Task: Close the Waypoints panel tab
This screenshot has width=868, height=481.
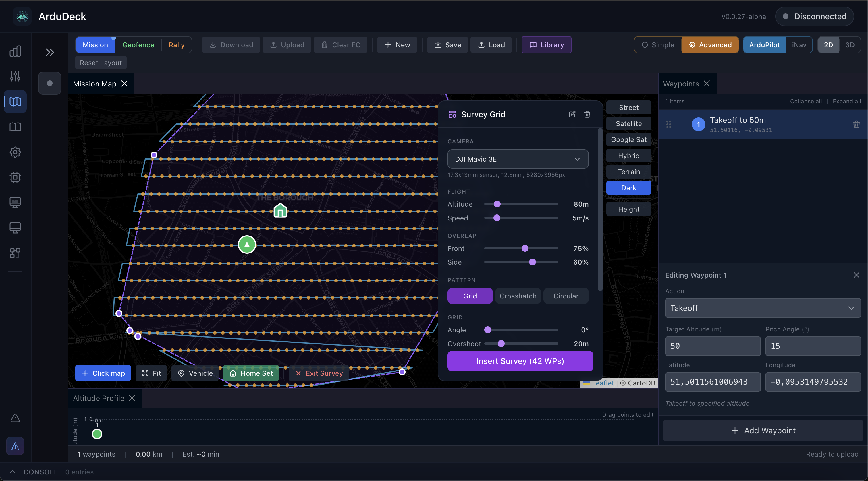Action: pyautogui.click(x=707, y=84)
